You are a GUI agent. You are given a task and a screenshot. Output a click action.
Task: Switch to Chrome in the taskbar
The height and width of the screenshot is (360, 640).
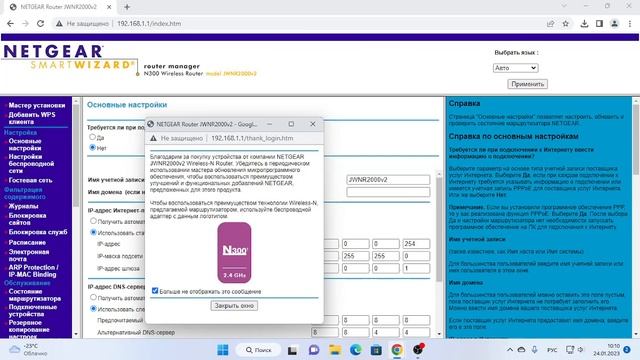[397, 350]
